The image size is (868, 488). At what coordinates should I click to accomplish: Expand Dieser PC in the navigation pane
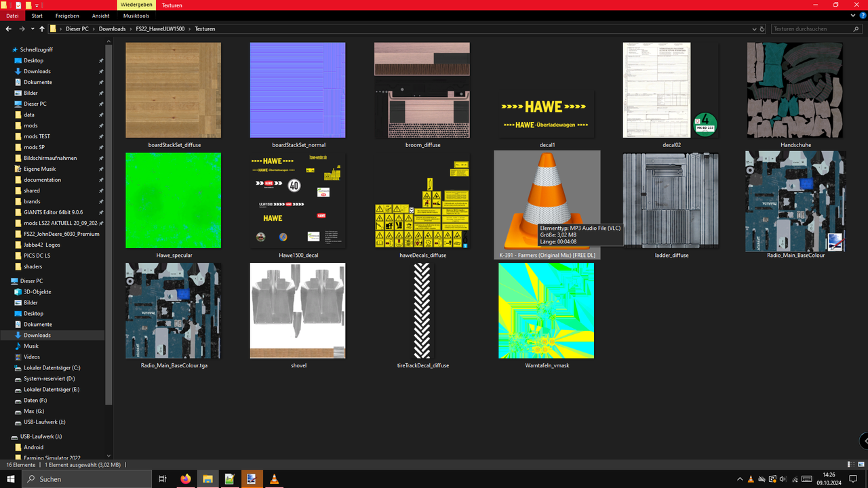(5, 281)
